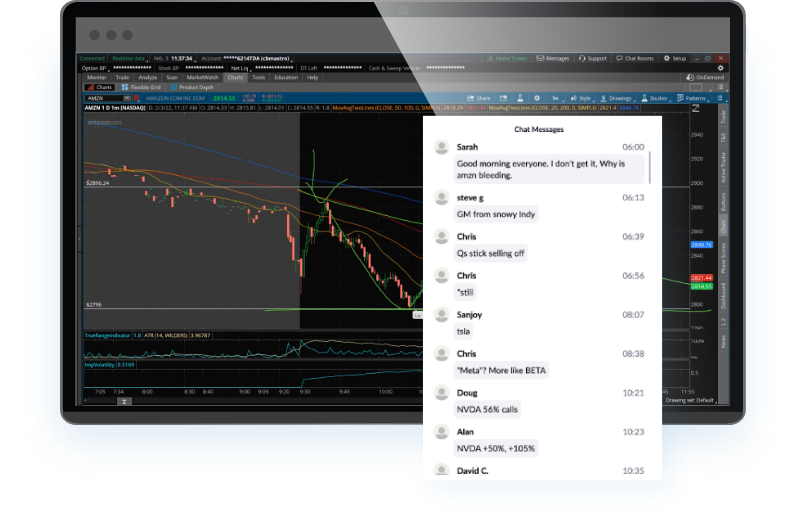Switch to the Trade tab
The image size is (803, 528).
[122, 77]
